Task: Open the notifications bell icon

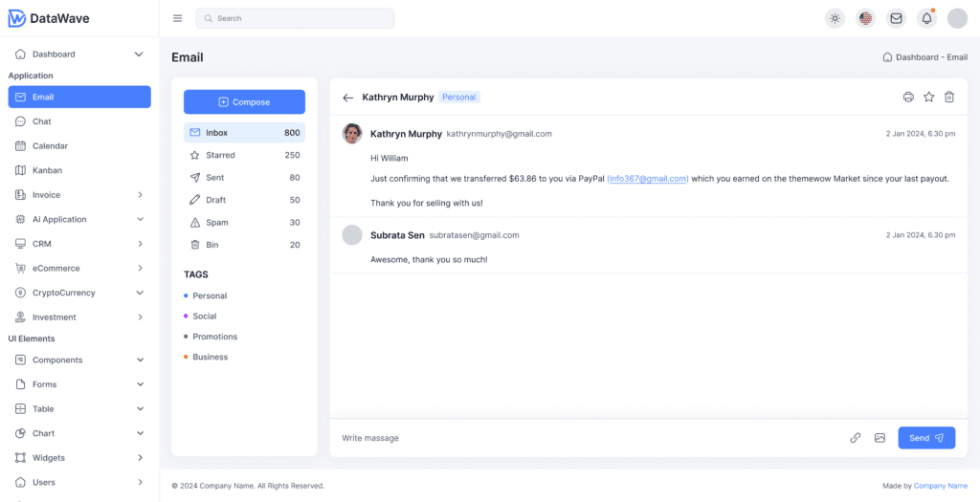Action: 926,18
